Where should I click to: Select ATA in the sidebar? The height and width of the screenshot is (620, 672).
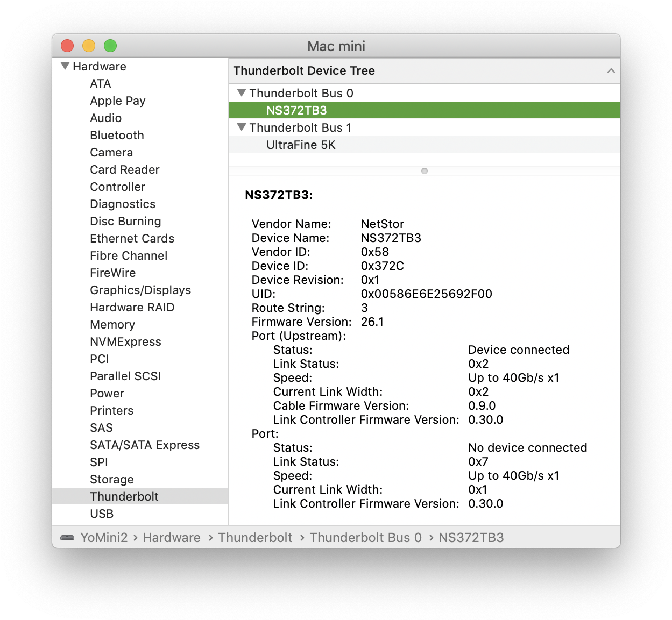[x=101, y=83]
